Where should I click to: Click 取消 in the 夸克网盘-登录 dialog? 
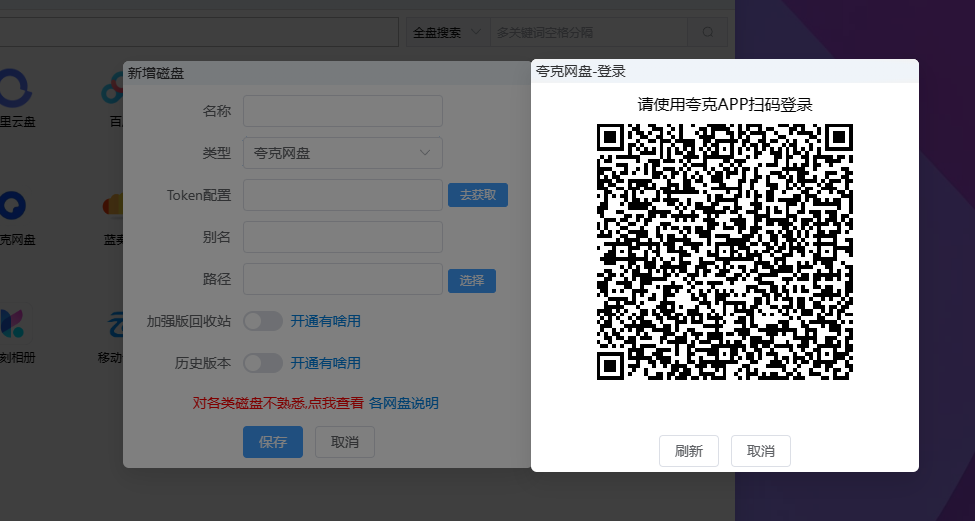[x=760, y=451]
